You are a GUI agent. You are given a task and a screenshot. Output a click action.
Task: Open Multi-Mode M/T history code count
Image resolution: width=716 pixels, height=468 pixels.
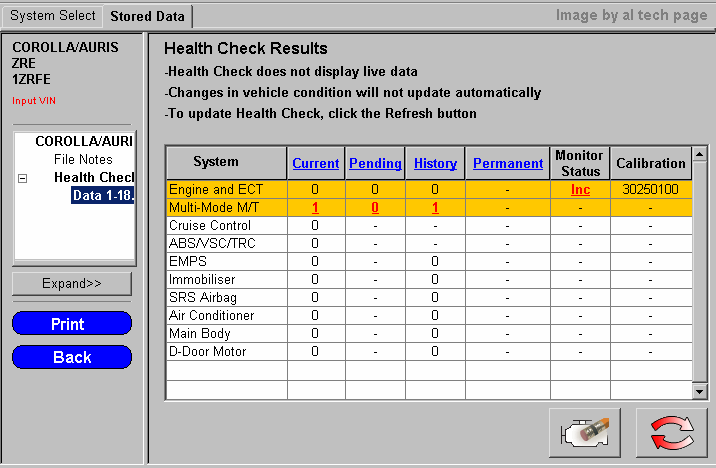[435, 208]
